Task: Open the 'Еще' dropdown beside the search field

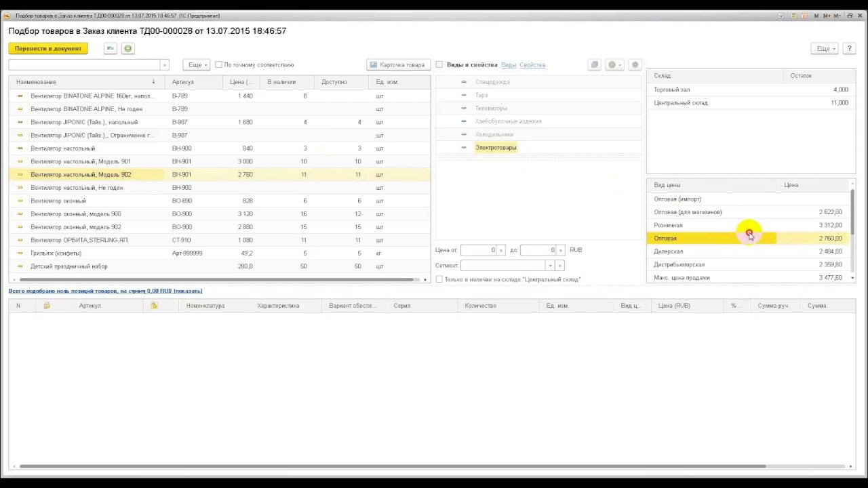Action: [196, 65]
